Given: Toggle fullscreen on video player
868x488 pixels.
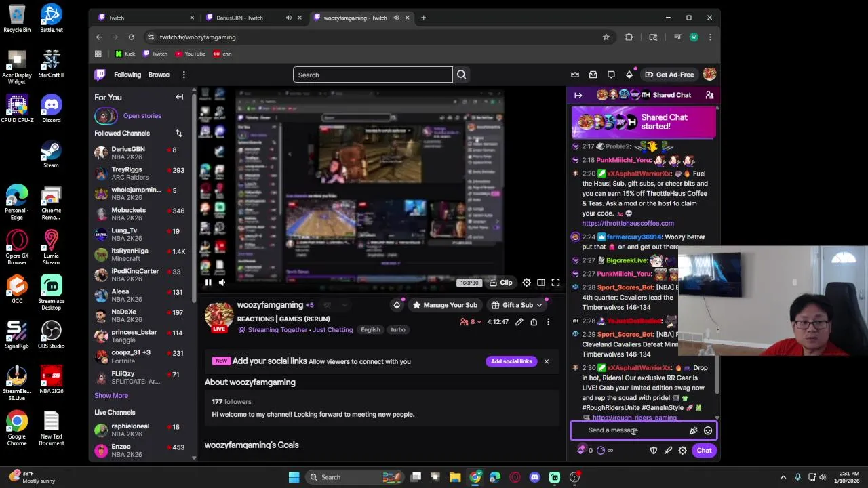Looking at the screenshot, I should (555, 283).
